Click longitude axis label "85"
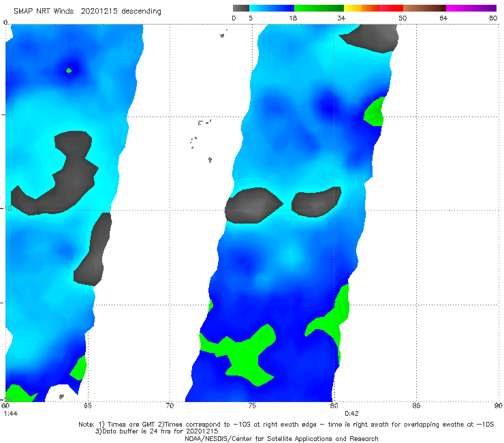504x443 pixels. (416, 406)
